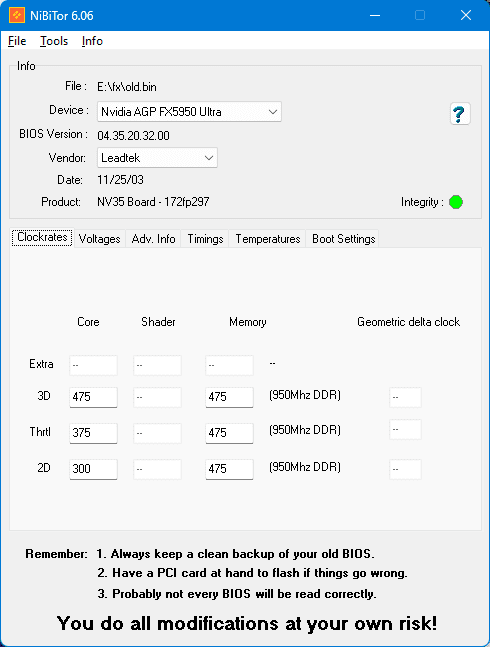Viewport: 490px width, 647px height.
Task: Switch to the Voltages tab
Action: click(99, 239)
